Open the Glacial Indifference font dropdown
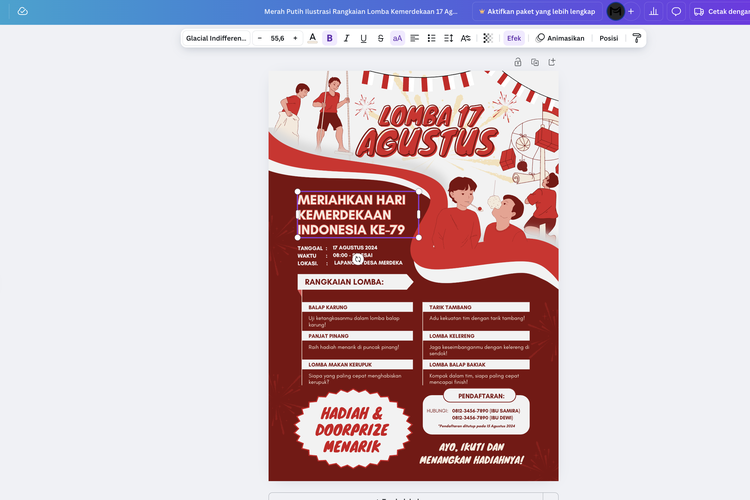Viewport: 750px width, 500px height. click(216, 38)
